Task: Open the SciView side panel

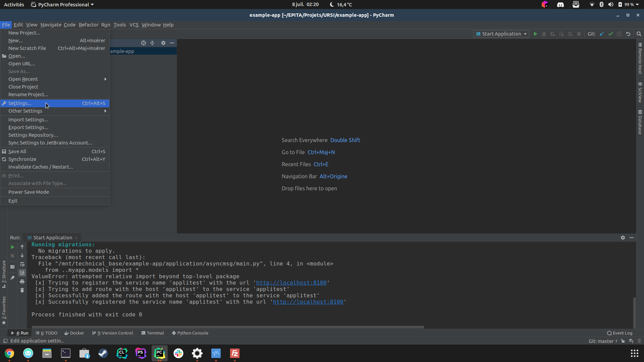Action: pyautogui.click(x=640, y=92)
